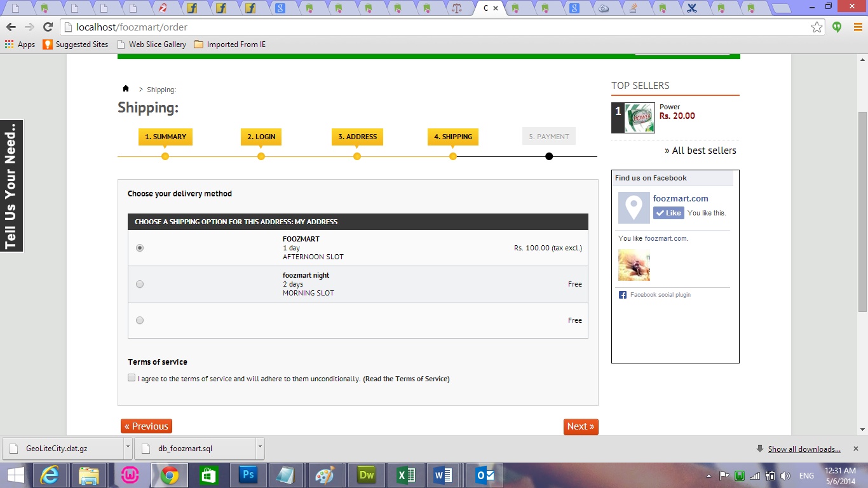868x488 pixels.
Task: Select the unnamed third Free shipping radio
Action: coord(140,320)
